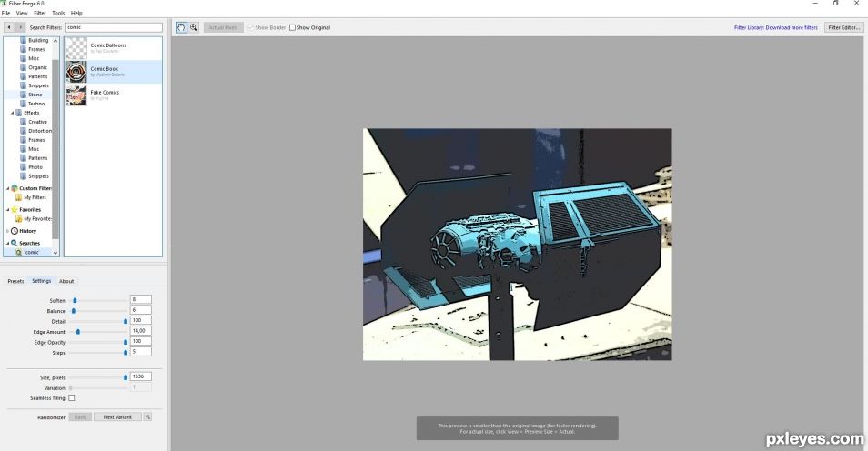
Task: Select the hand pan tool
Action: pos(181,27)
